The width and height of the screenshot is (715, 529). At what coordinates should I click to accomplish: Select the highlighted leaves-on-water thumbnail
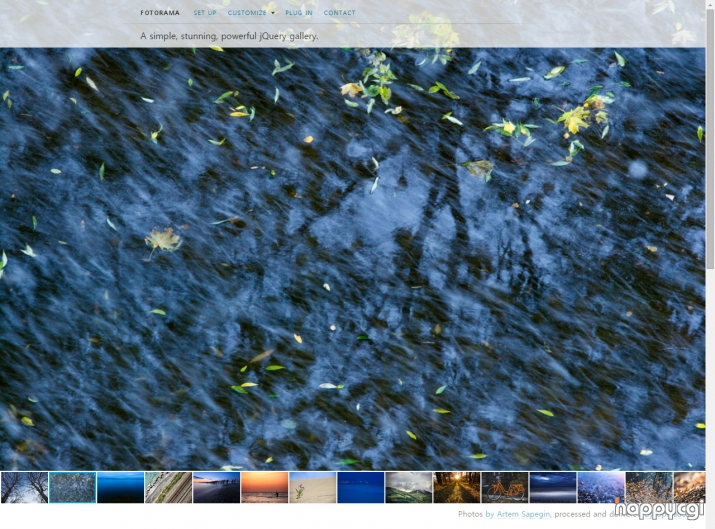click(73, 488)
